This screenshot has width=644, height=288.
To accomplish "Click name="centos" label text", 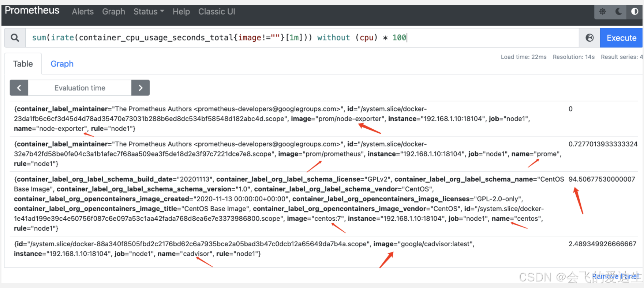I will point(517,219).
